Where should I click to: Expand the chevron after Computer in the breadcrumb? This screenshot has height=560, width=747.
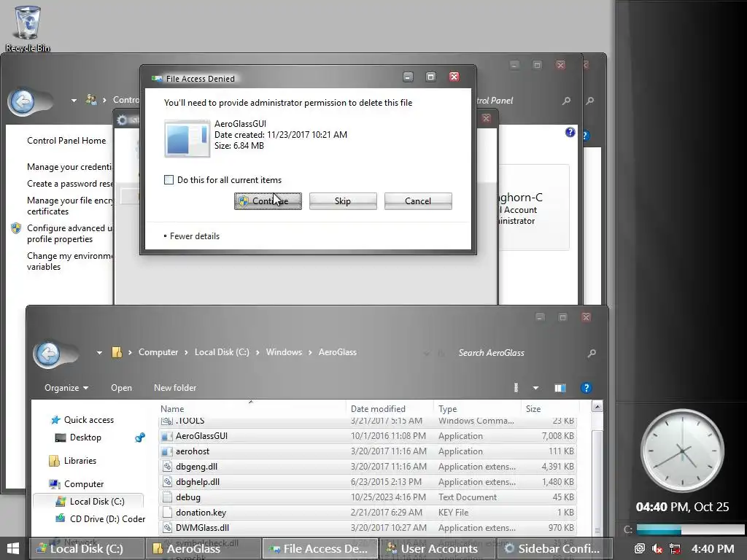tap(186, 352)
